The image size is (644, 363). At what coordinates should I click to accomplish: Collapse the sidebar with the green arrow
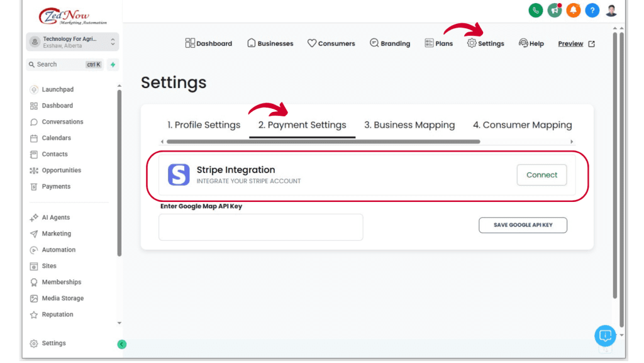[x=121, y=344]
